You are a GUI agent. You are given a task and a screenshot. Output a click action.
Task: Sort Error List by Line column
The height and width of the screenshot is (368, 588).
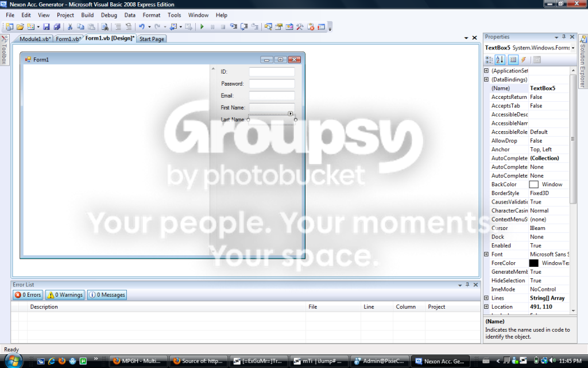coord(377,307)
